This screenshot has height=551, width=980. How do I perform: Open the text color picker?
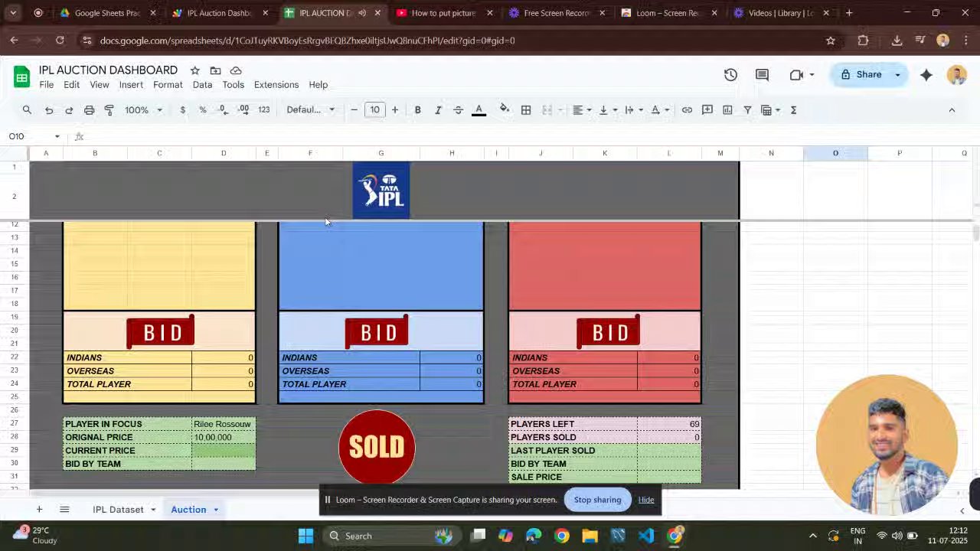click(479, 110)
